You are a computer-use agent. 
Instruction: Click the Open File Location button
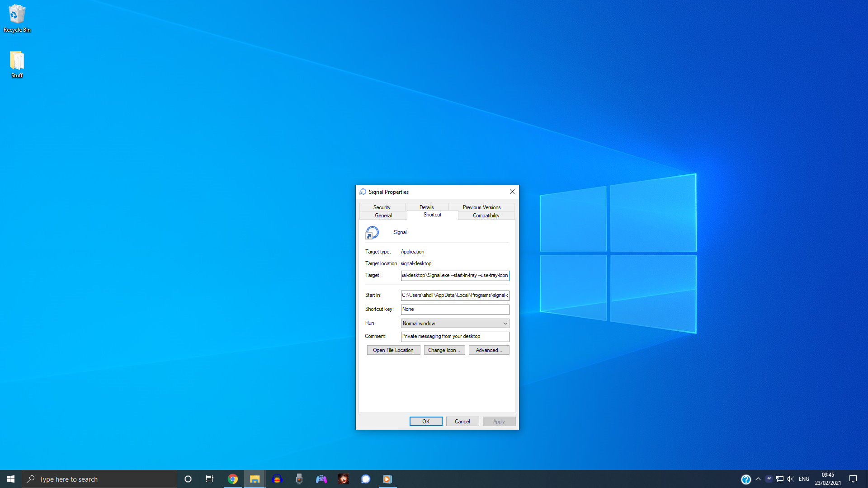point(393,350)
